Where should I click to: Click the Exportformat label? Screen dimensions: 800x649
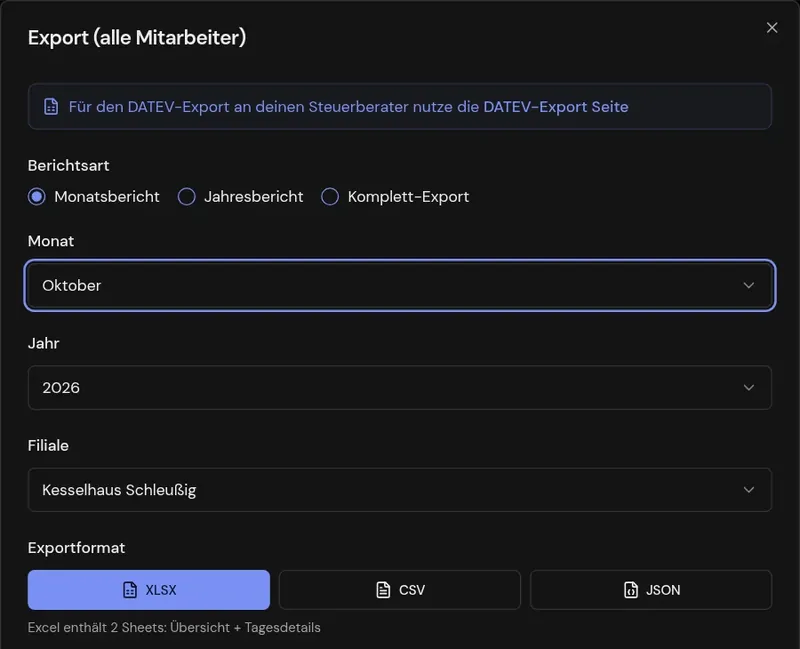(76, 547)
